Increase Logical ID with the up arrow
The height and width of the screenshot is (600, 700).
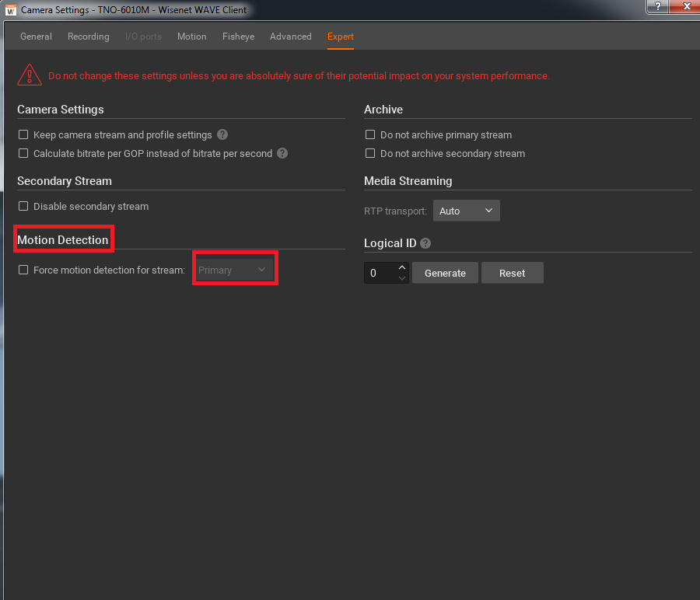tap(402, 267)
